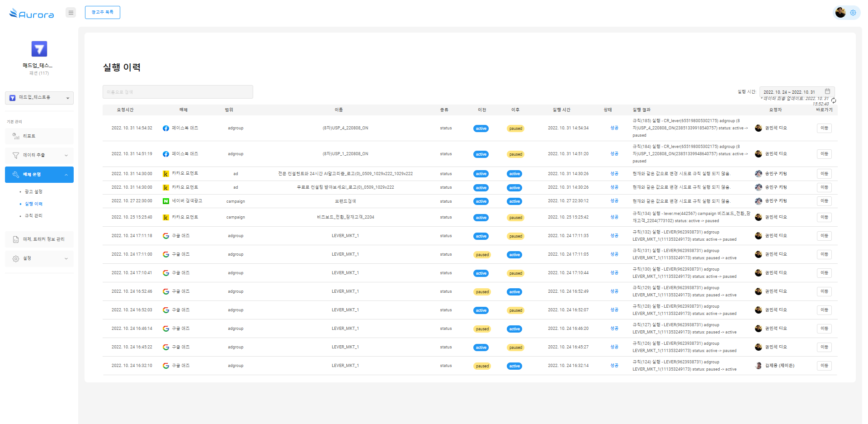The image size is (868, 424).
Task: Click 이동 button for first history row
Action: 824,128
